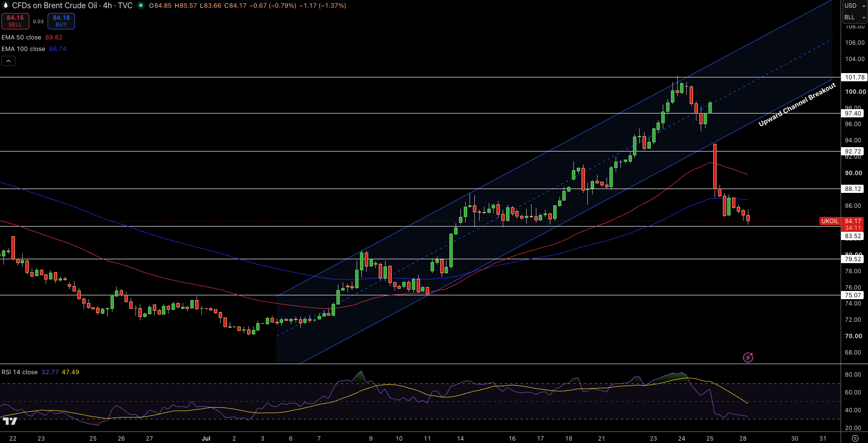Select the 88.12 price level label
This screenshot has width=868, height=443.
(853, 189)
